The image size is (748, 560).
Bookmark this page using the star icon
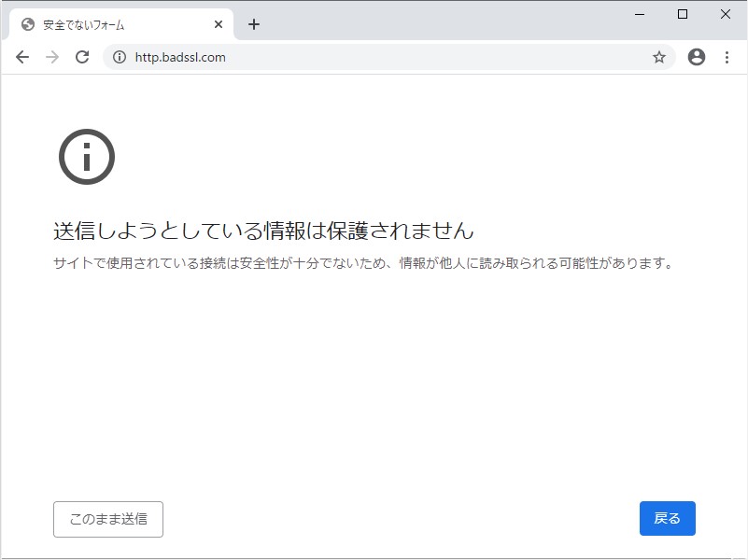point(660,57)
